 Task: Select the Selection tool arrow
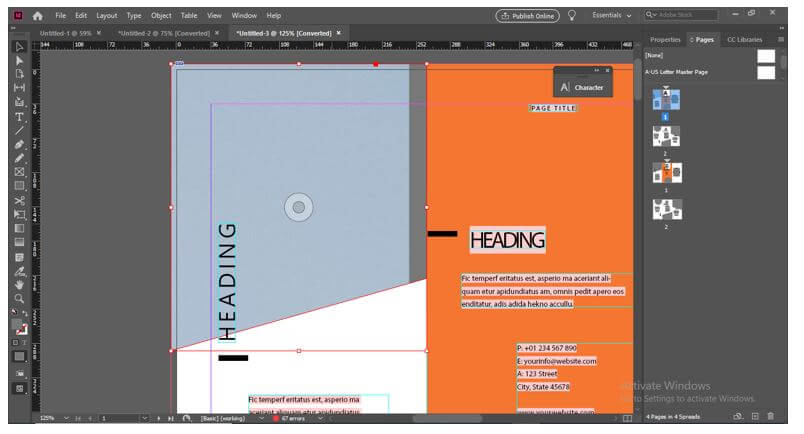(x=19, y=47)
